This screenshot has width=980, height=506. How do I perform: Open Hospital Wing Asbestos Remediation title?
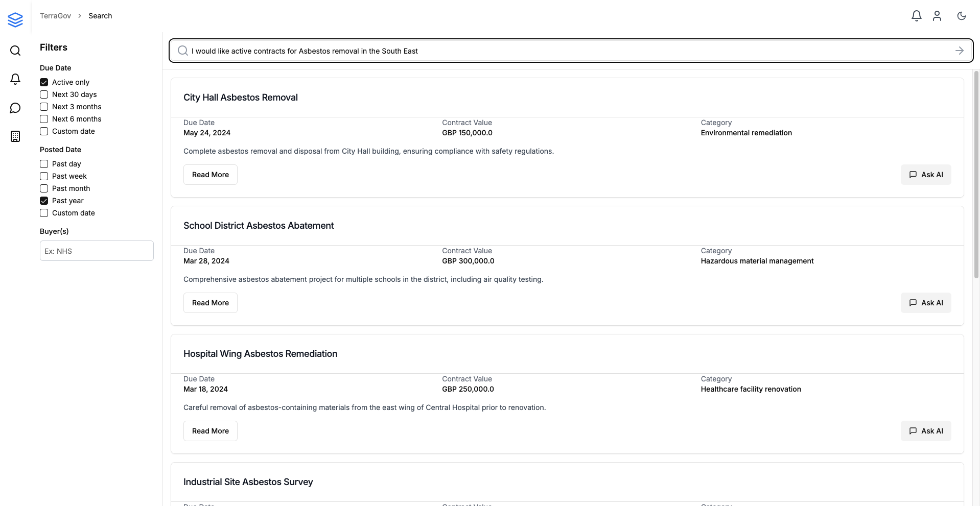pyautogui.click(x=260, y=354)
